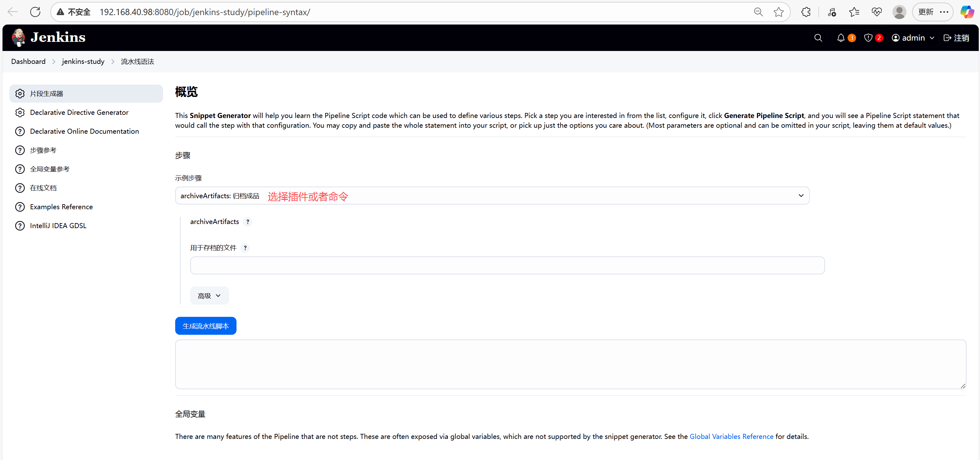Open the Global Variables Reference link

coord(731,436)
